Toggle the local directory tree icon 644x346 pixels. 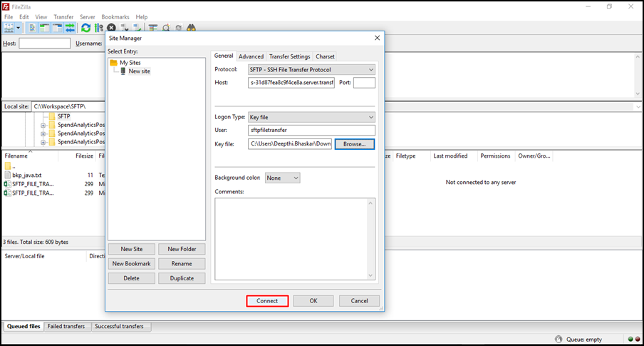[x=44, y=28]
